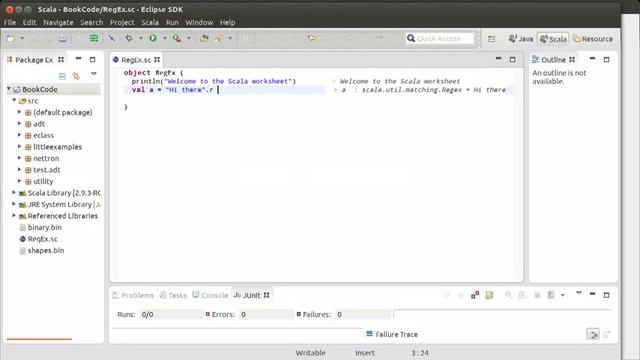Screen dimensions: 640x360
Task: Click the Open Type folder icon
Action: (204, 38)
